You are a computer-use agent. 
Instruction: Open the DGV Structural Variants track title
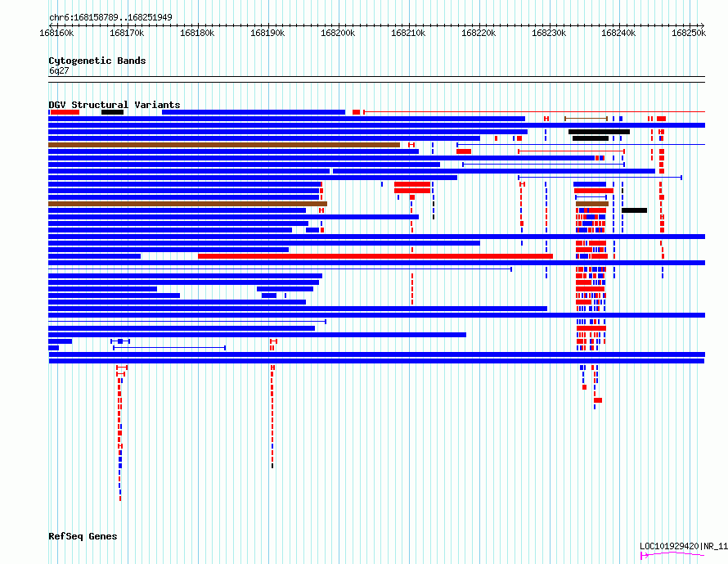(115, 105)
